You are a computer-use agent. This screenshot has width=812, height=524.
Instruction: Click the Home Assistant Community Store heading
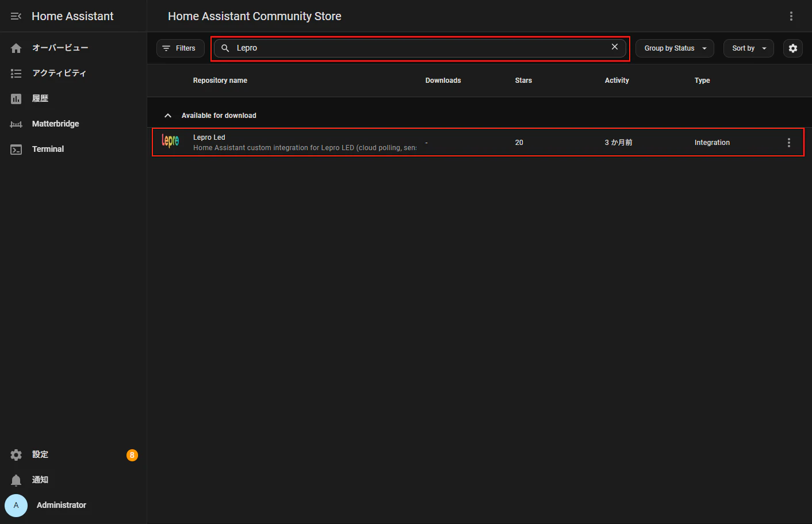(x=255, y=16)
